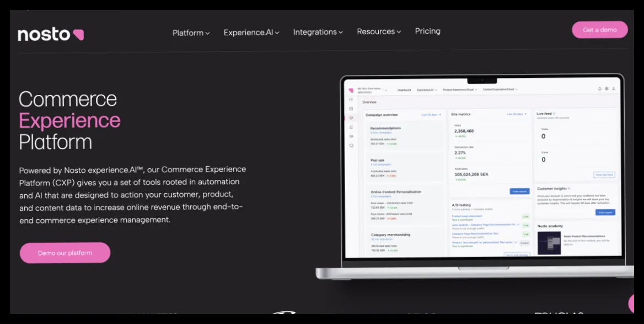644x324 pixels.
Task: Click the Nosto logo in the header
Action: point(51,34)
